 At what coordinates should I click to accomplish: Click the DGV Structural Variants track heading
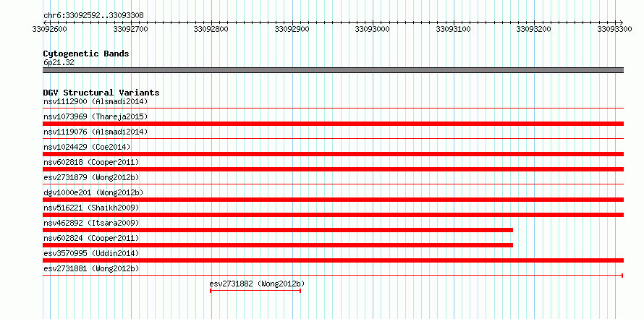[101, 93]
